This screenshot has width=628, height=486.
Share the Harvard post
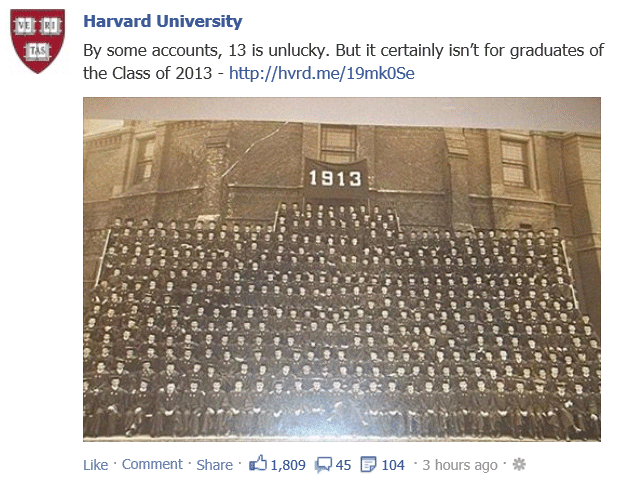(214, 465)
